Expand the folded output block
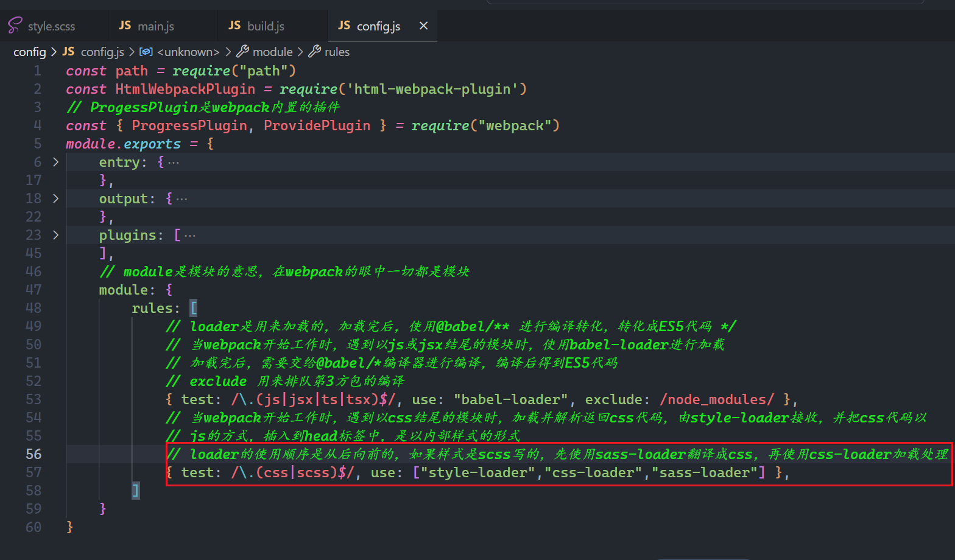The width and height of the screenshot is (955, 560). click(55, 198)
